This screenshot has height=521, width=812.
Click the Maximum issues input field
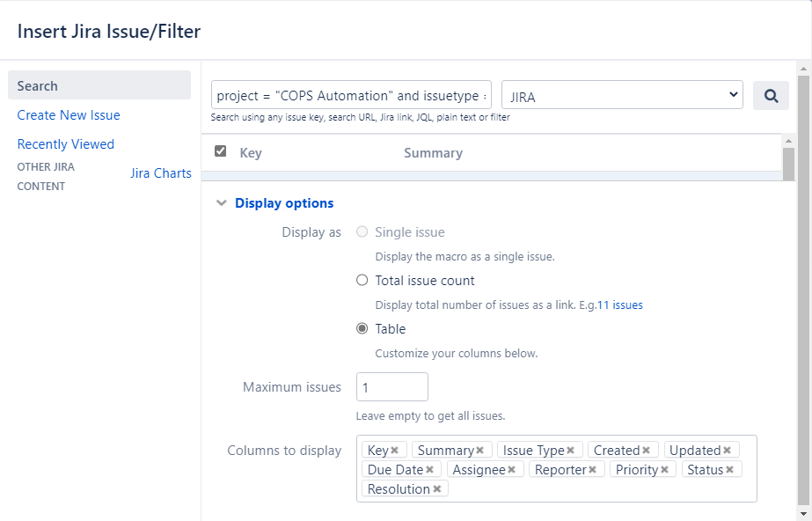coord(391,387)
